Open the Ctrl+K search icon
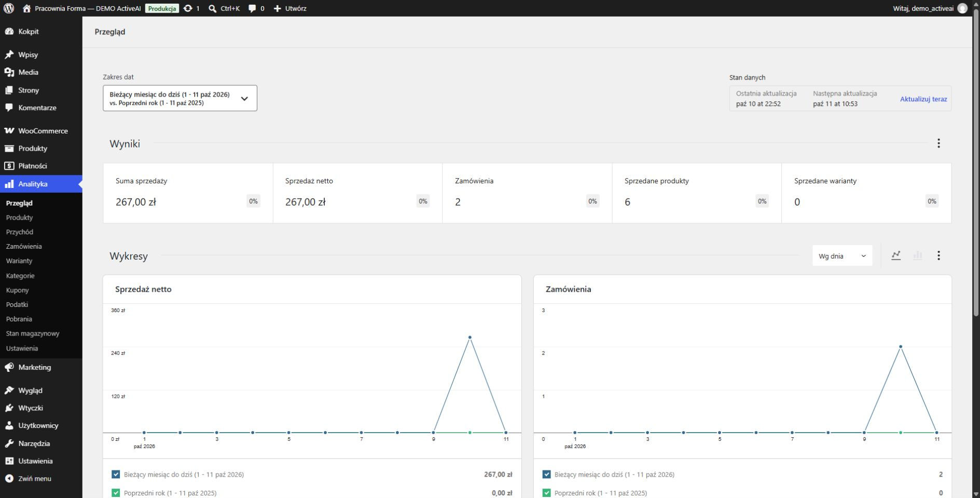The image size is (980, 498). pos(212,8)
